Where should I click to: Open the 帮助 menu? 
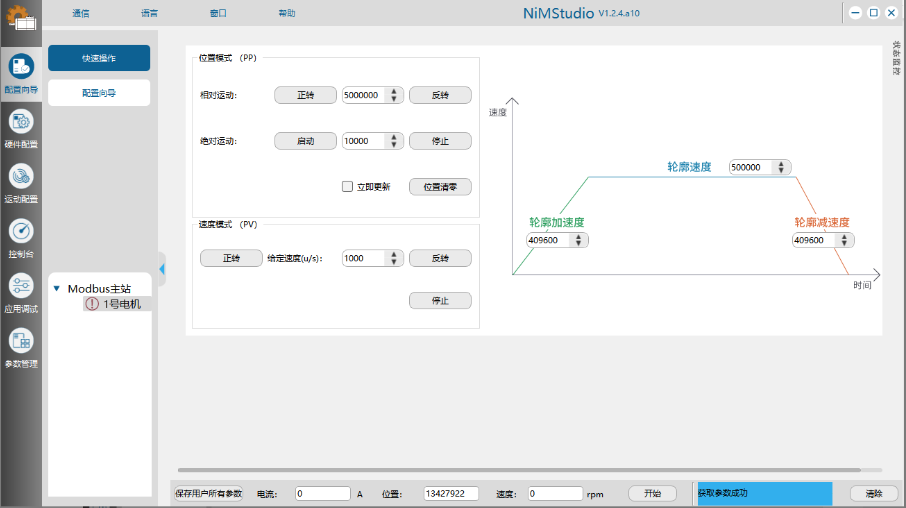coord(287,13)
